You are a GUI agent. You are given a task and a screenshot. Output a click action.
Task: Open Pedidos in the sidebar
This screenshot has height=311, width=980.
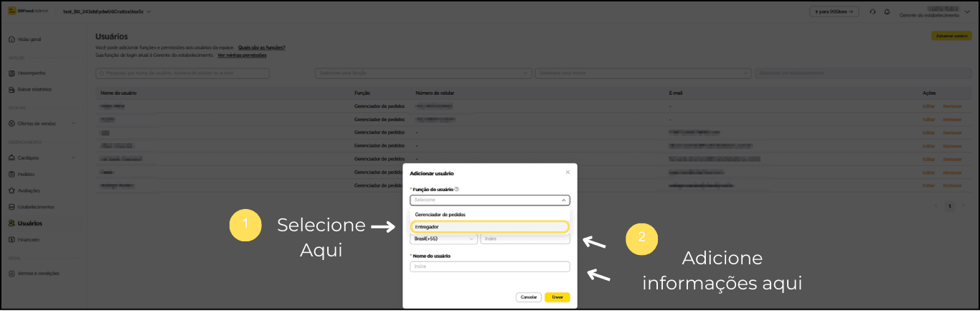point(26,174)
